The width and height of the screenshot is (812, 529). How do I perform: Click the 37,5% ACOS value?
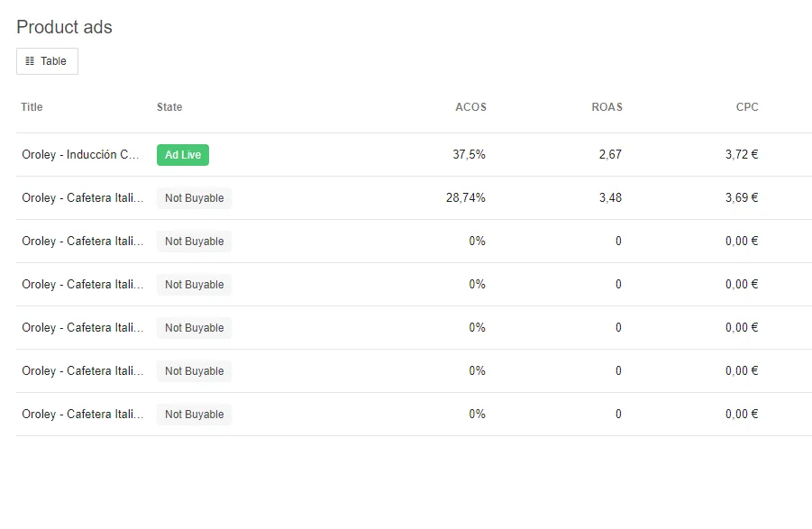click(470, 154)
